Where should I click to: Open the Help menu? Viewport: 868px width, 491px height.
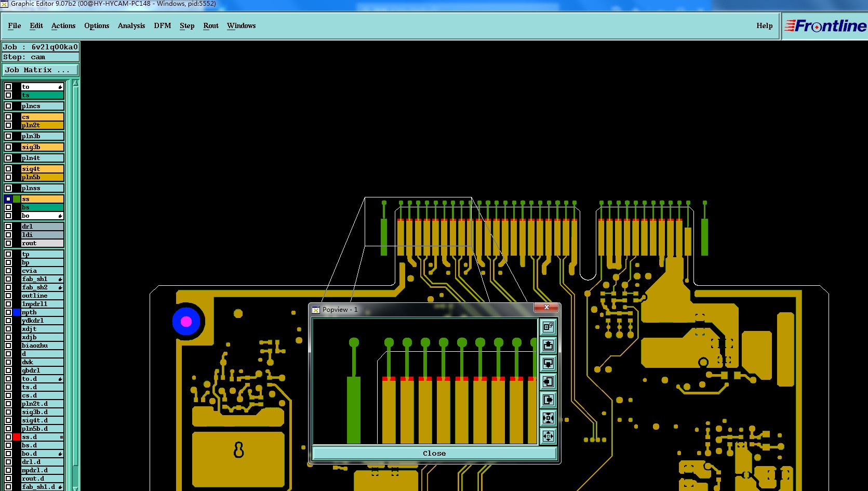(x=765, y=25)
